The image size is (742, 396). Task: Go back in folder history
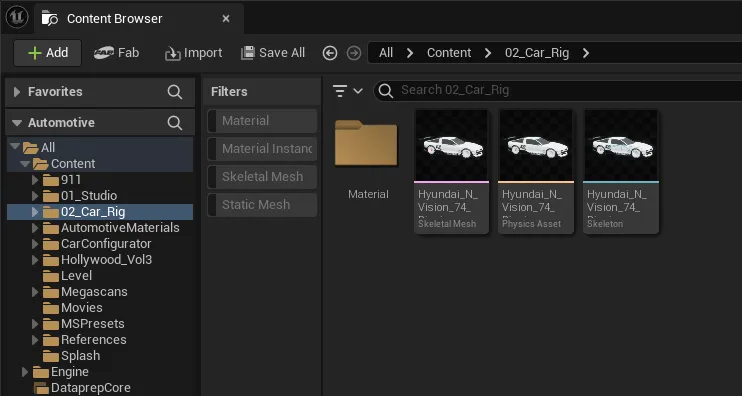tap(330, 53)
